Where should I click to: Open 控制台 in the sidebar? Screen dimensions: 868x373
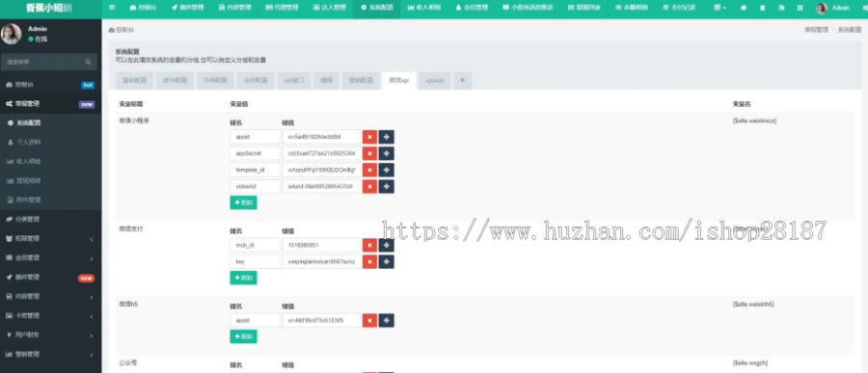click(x=50, y=85)
